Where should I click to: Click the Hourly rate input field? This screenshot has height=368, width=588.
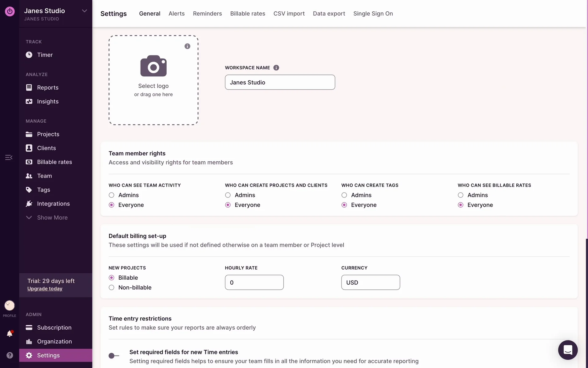click(254, 282)
